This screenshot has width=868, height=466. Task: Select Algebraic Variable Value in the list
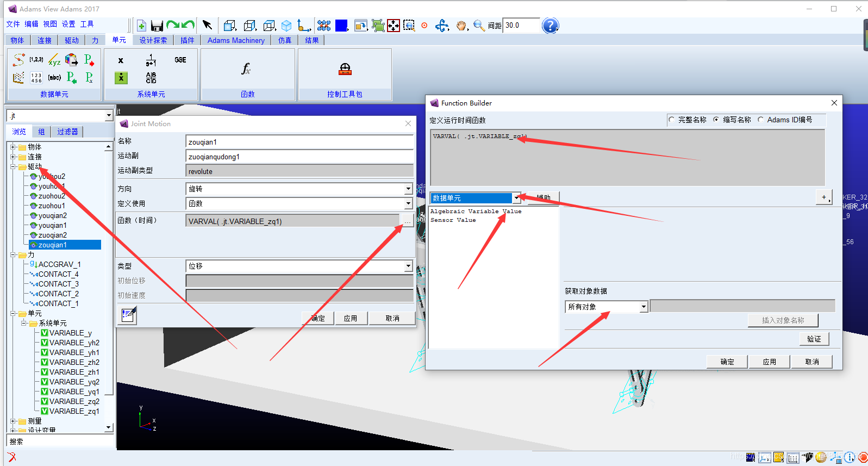click(x=476, y=212)
